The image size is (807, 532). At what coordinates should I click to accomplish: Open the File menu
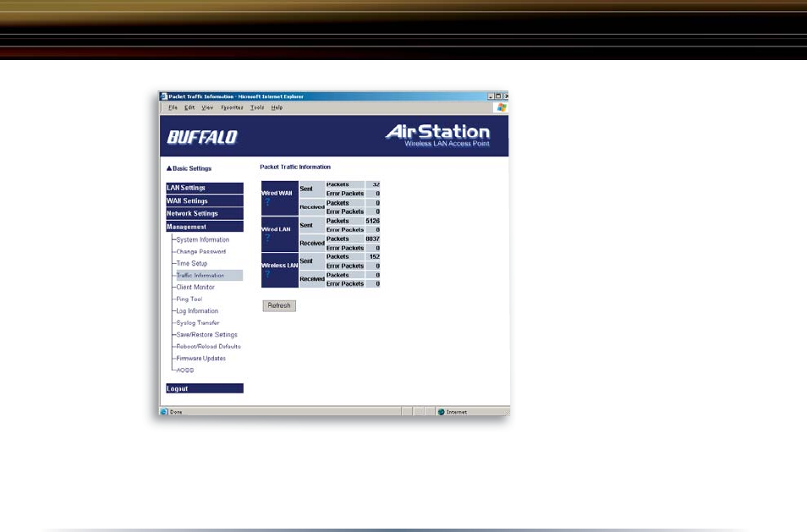pyautogui.click(x=173, y=107)
